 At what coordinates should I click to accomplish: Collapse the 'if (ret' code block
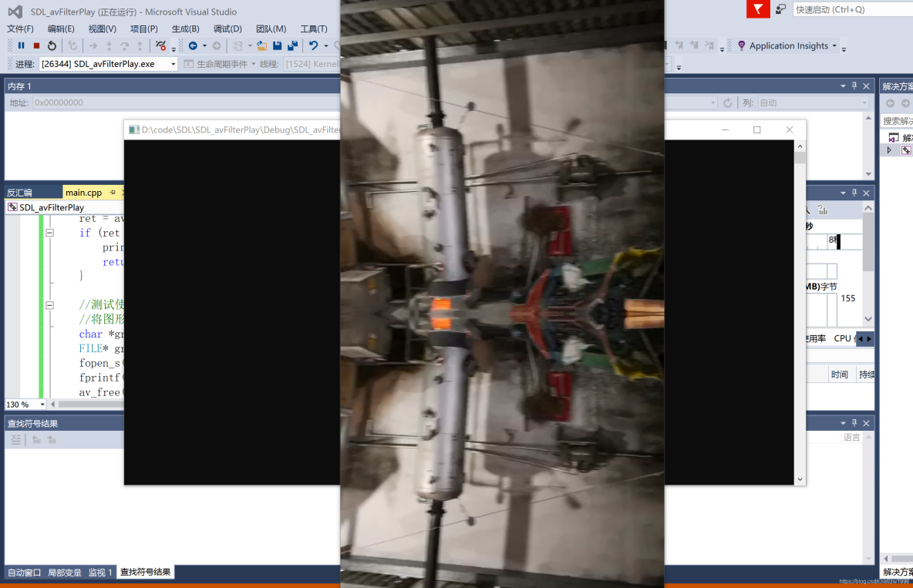coord(49,232)
